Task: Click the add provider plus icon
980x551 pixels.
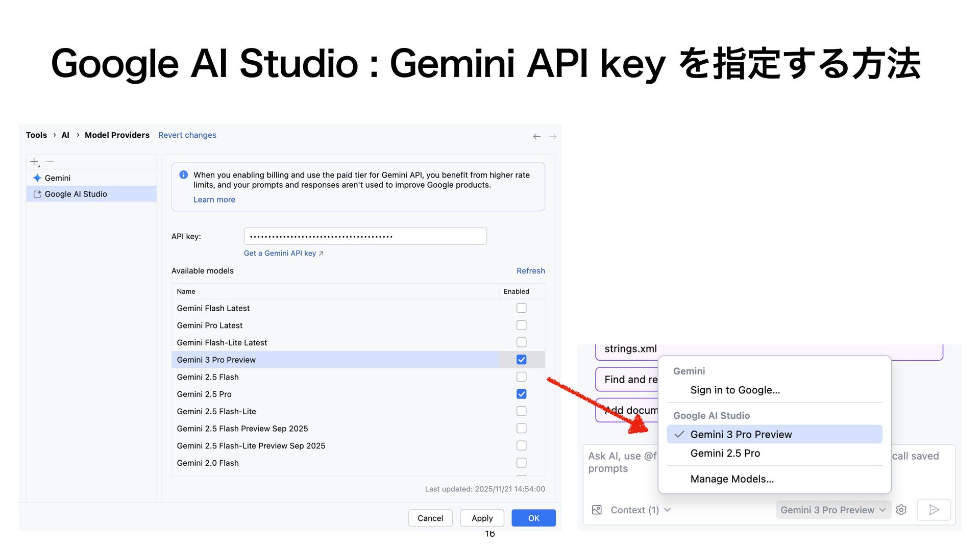Action: pyautogui.click(x=34, y=162)
